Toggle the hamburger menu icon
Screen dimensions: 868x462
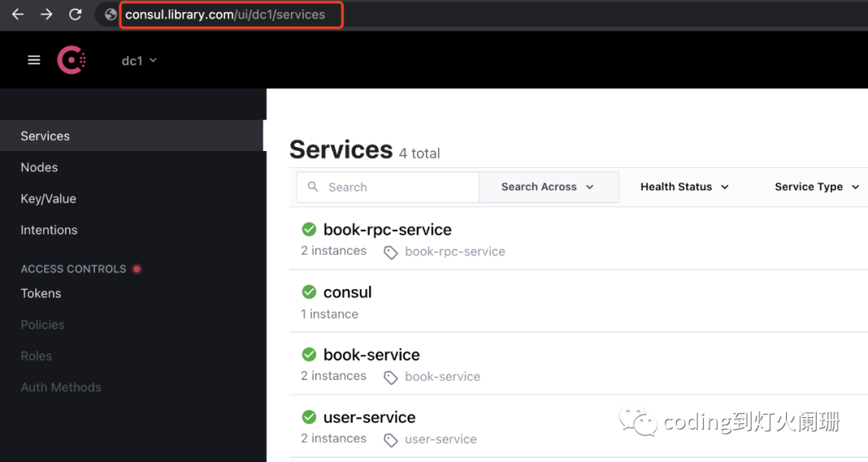[x=34, y=59]
